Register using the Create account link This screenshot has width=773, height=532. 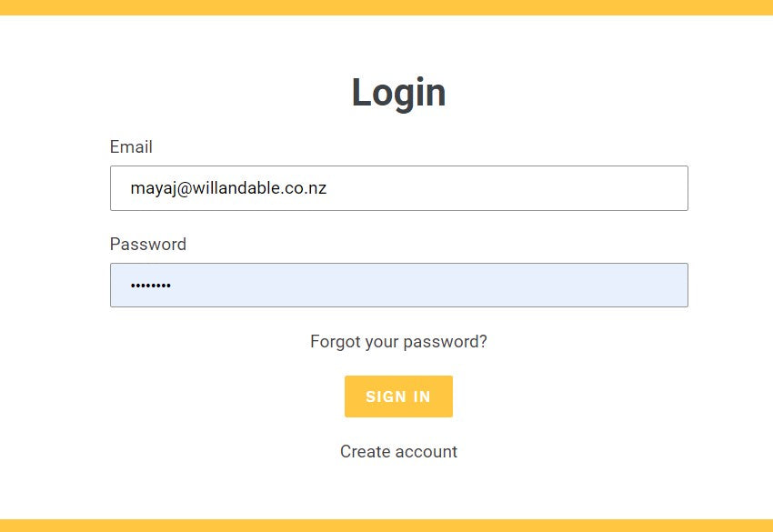click(x=398, y=452)
